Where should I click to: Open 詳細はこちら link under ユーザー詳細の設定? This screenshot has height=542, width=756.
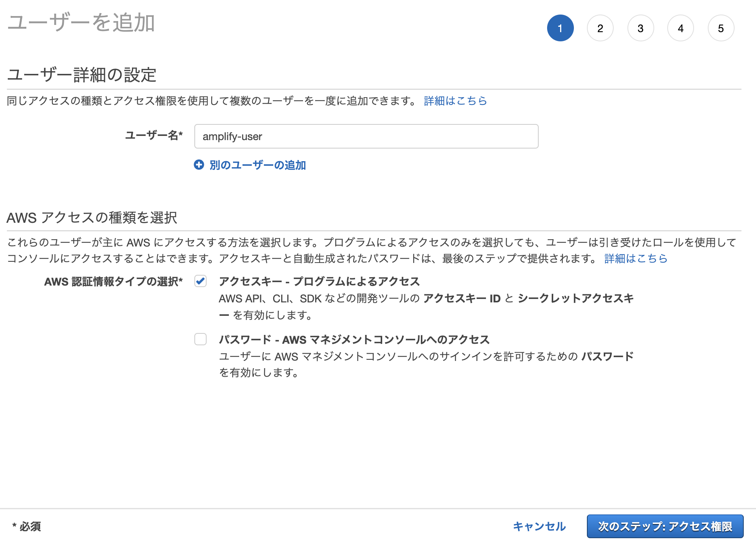[455, 101]
